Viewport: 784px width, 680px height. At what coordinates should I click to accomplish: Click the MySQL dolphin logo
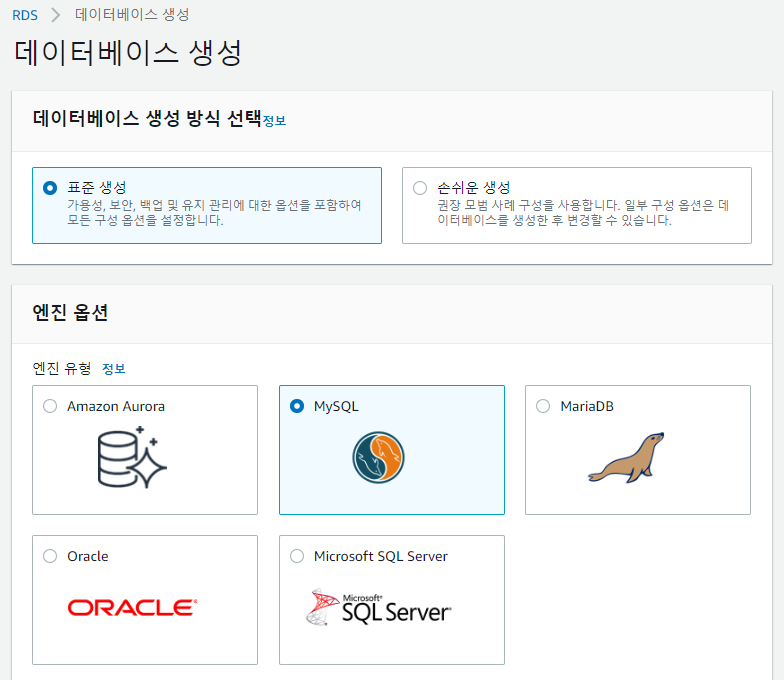(x=378, y=457)
